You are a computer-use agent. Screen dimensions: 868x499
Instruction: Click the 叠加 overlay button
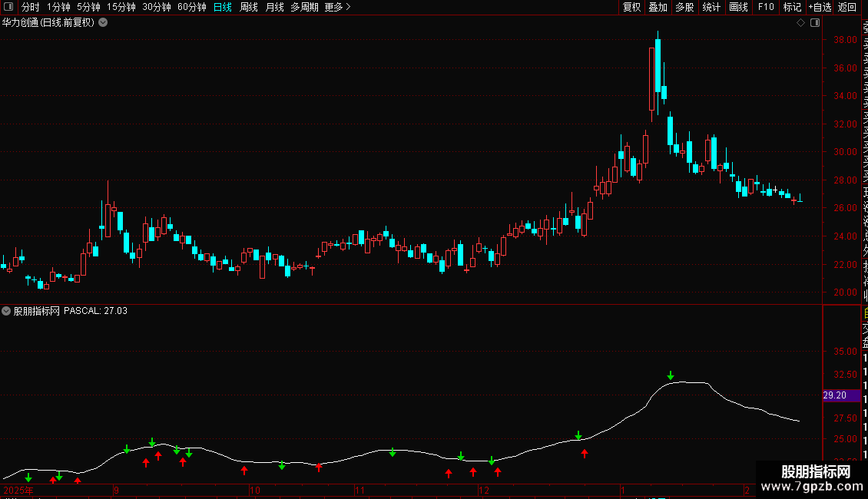pos(658,7)
